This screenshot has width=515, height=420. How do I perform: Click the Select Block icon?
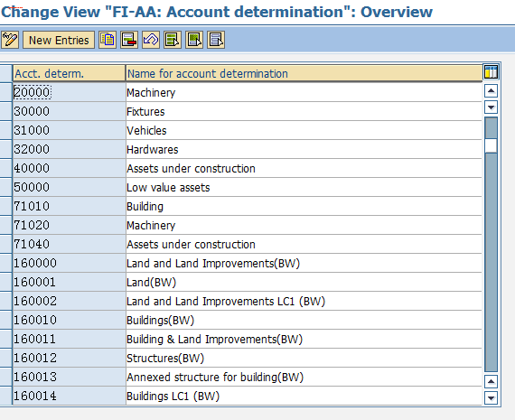point(194,40)
